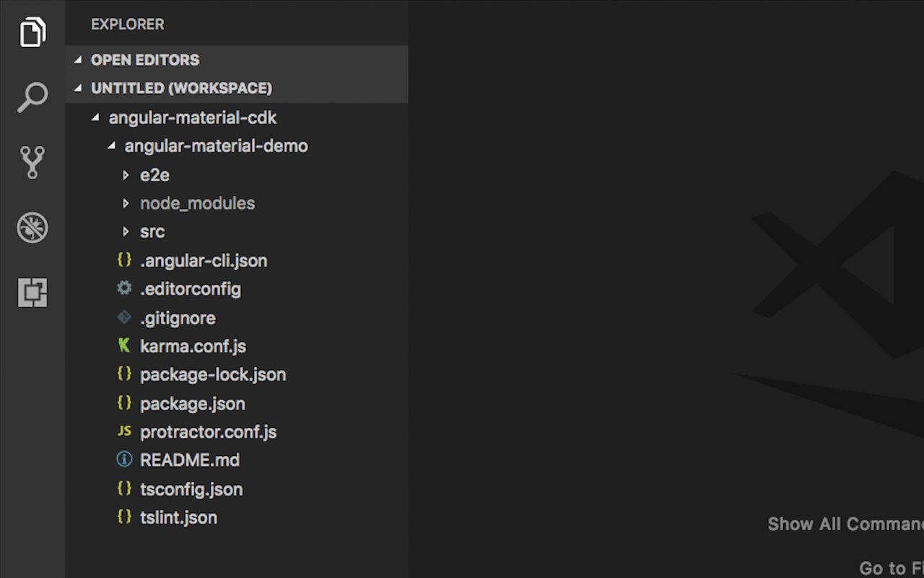Click the JS icon beside protractor.conf.js

[124, 431]
